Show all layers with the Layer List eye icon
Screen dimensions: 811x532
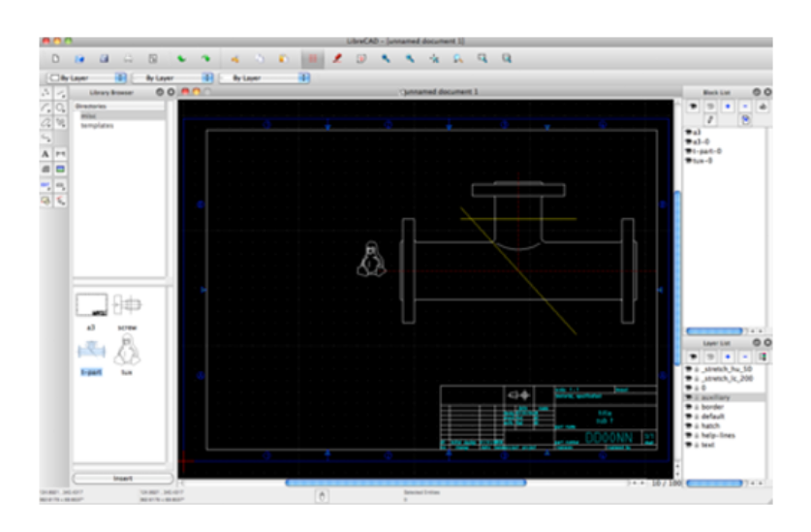click(693, 357)
